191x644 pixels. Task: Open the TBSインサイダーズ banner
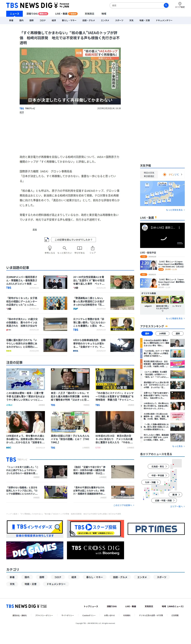35,529
